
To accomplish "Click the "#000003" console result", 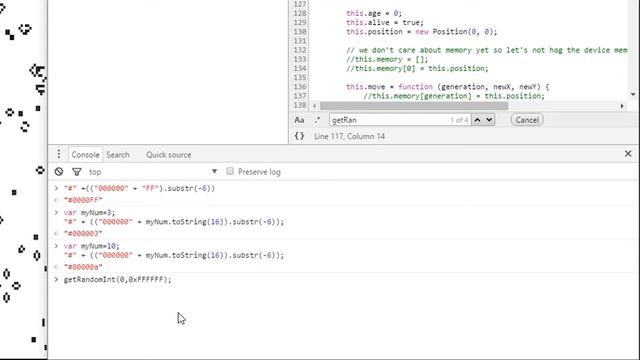I will (83, 233).
